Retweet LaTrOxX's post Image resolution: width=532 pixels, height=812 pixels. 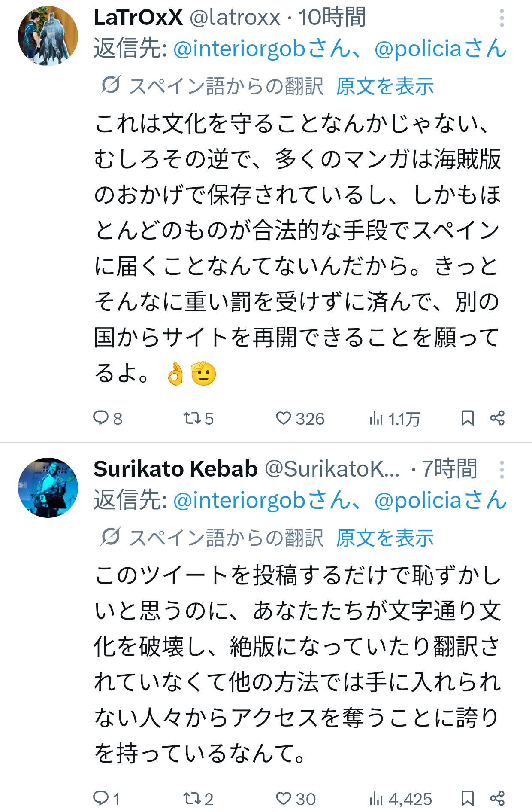[x=191, y=418]
